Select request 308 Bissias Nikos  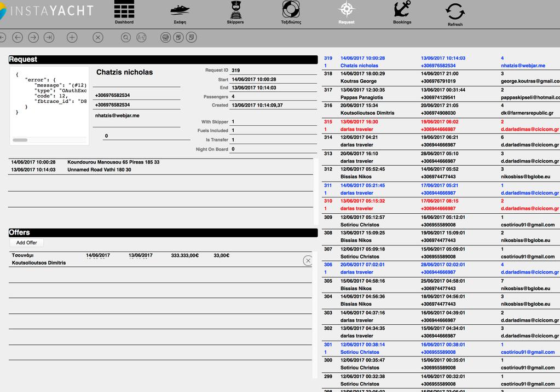pos(441,237)
